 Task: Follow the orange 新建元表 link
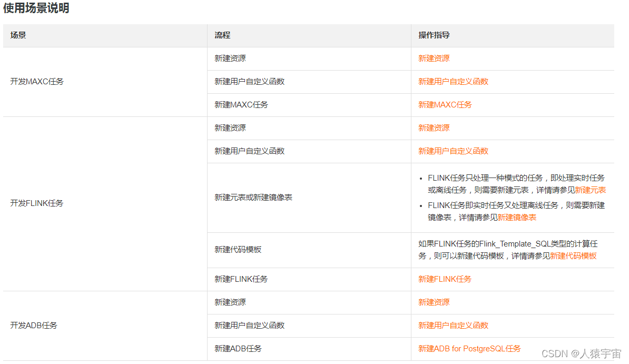590,190
